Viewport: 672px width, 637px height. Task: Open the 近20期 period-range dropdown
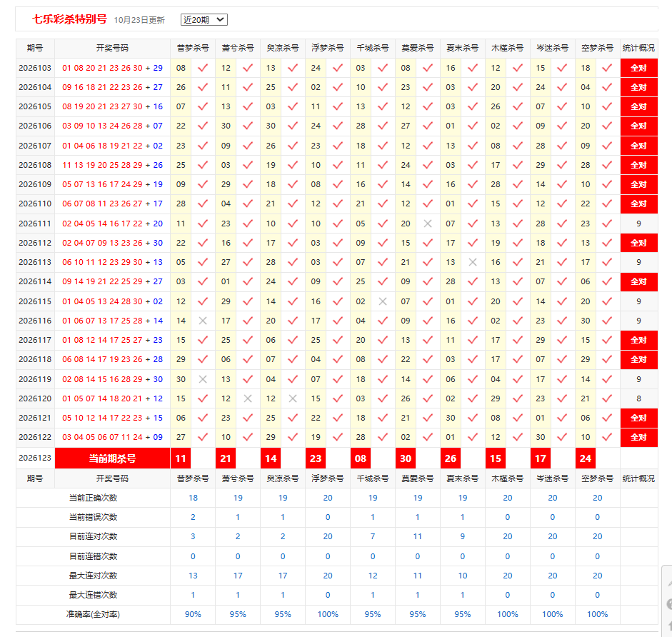[x=204, y=20]
